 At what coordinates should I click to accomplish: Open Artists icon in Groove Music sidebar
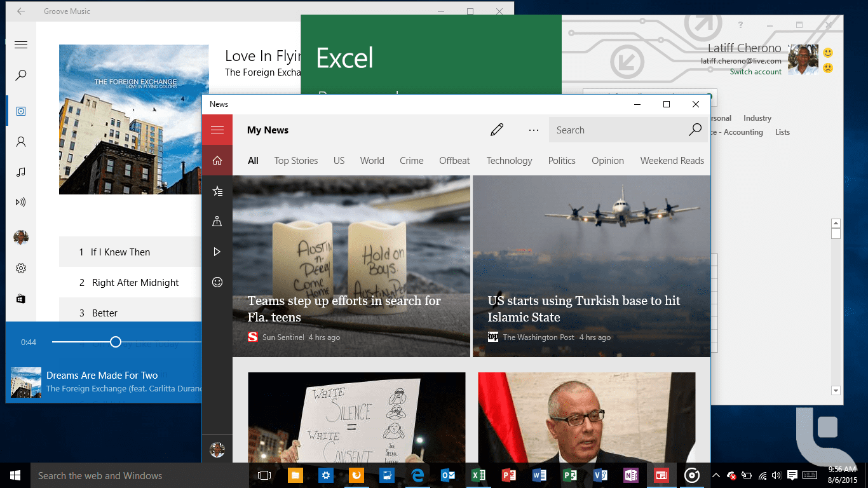click(x=21, y=141)
